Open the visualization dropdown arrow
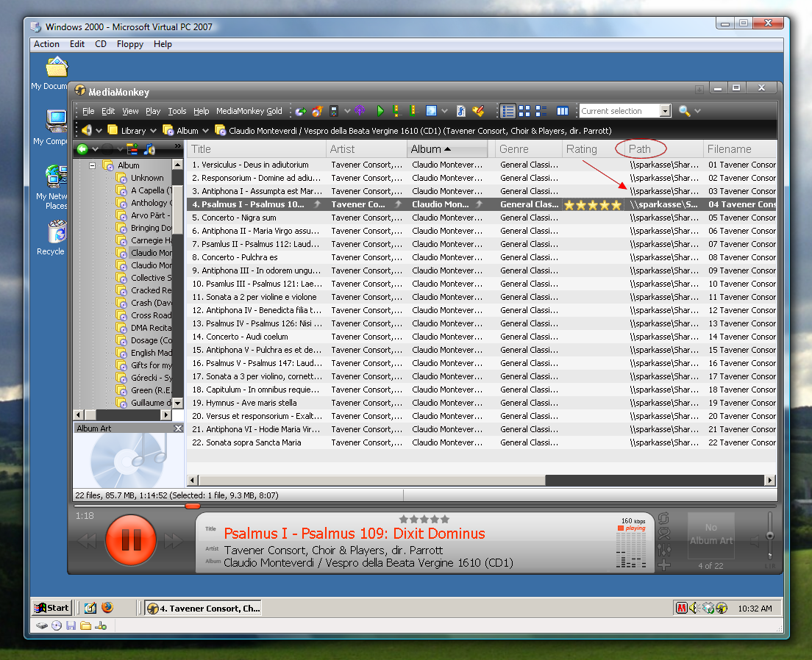 point(444,111)
